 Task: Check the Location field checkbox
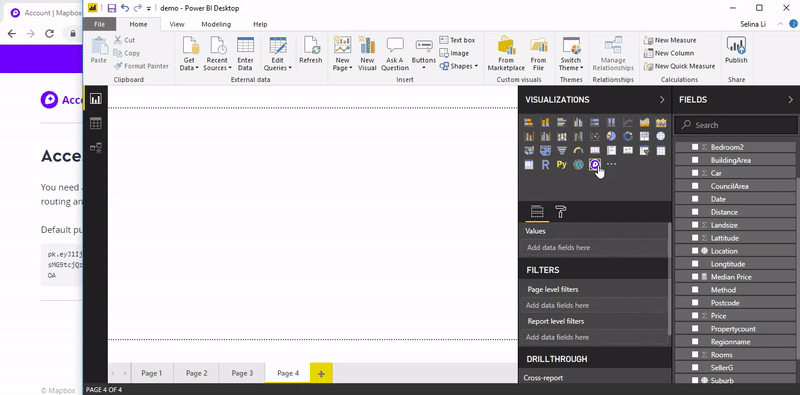tap(695, 251)
